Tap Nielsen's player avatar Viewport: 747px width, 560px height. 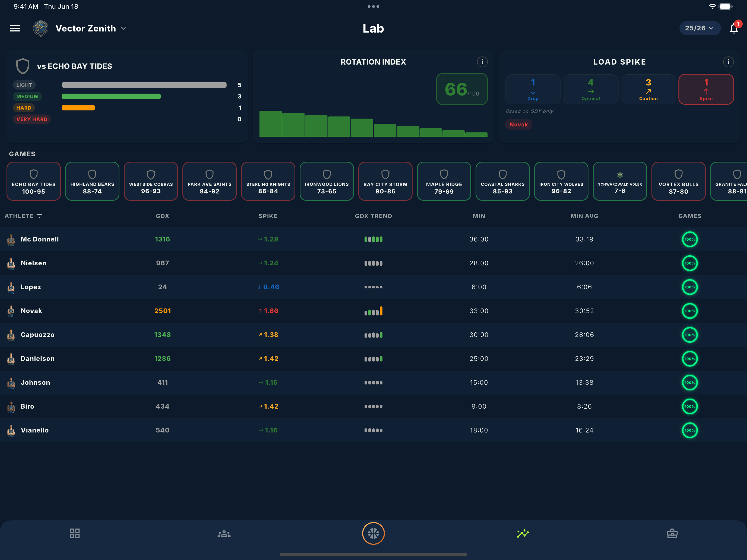[11, 263]
